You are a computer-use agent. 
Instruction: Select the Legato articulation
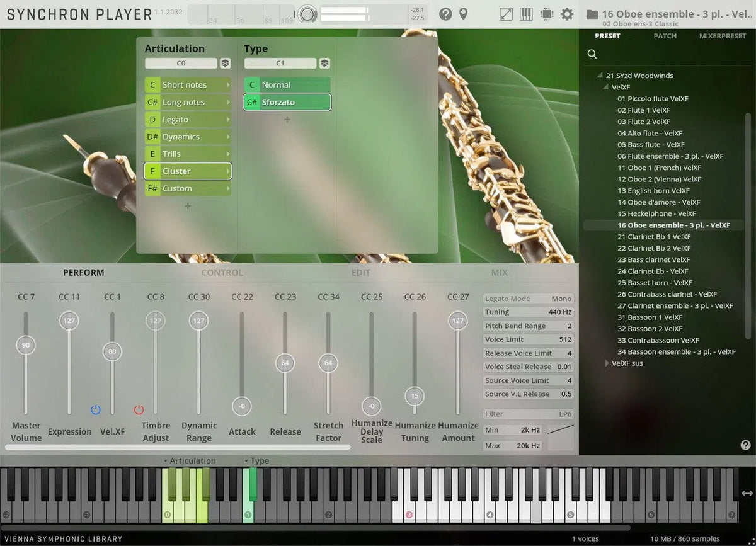(x=188, y=120)
